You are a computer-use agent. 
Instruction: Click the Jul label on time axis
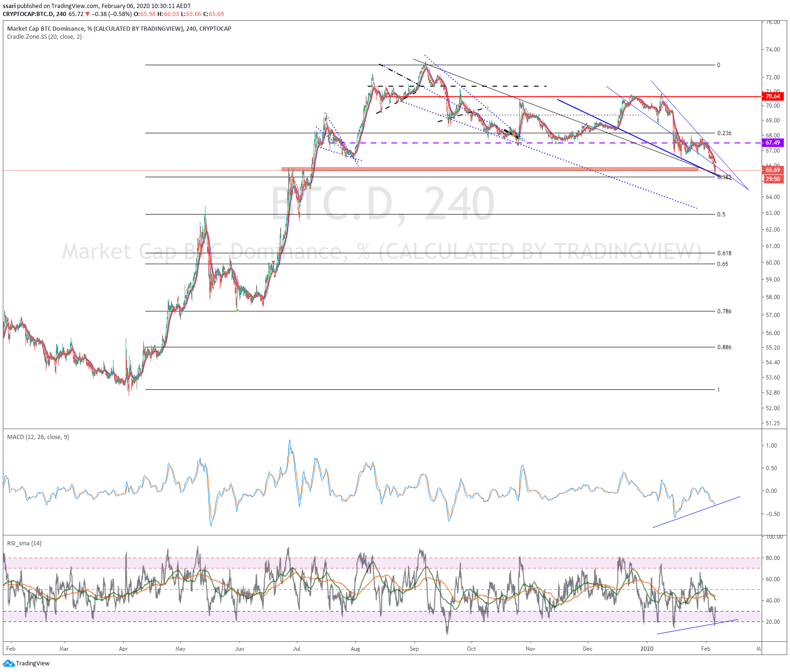point(297,649)
